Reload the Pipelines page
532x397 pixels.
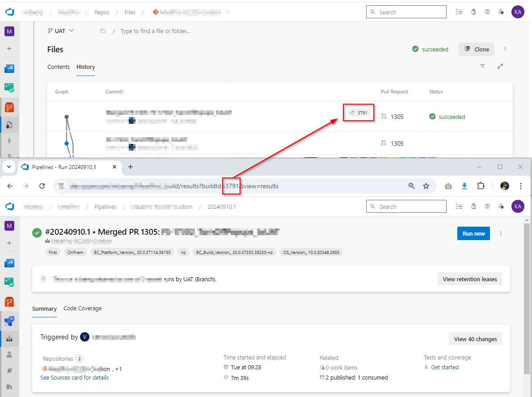pos(42,186)
